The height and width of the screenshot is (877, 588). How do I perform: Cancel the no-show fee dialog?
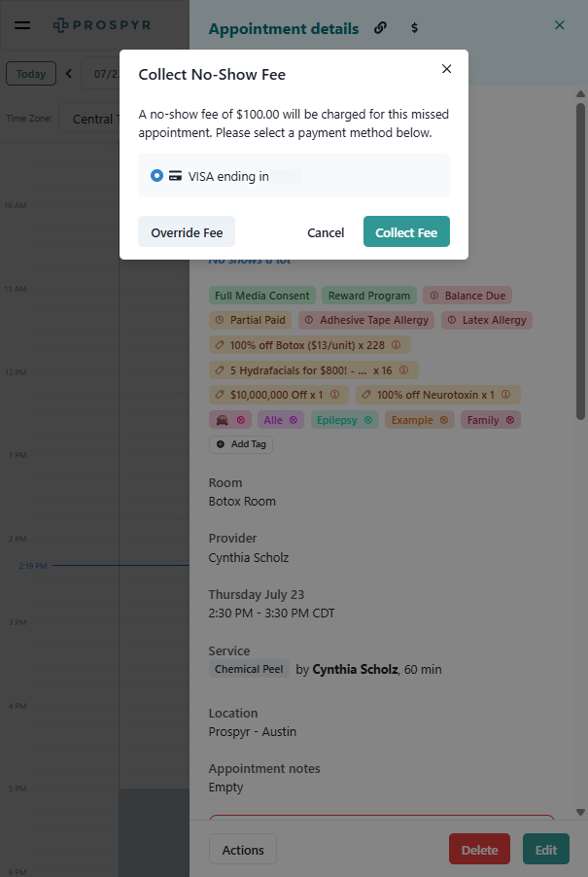[326, 232]
